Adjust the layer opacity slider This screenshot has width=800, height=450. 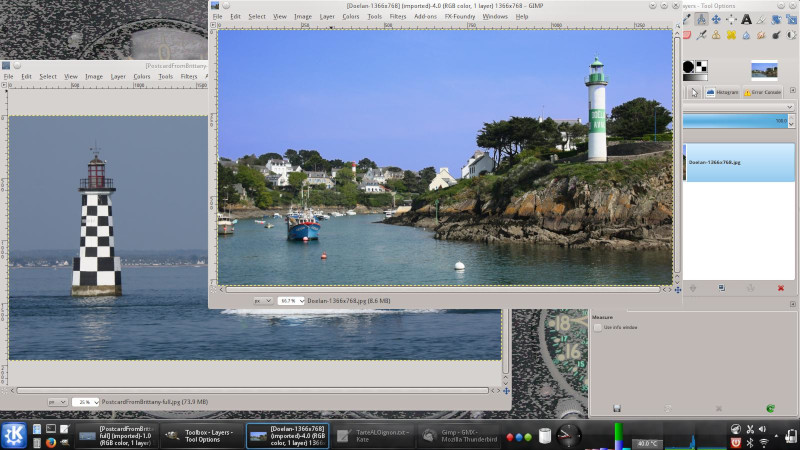[735, 121]
